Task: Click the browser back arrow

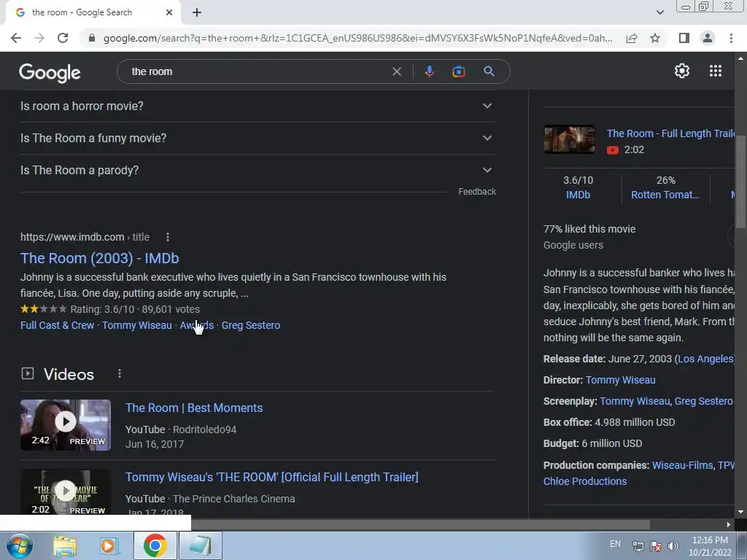Action: (x=16, y=38)
